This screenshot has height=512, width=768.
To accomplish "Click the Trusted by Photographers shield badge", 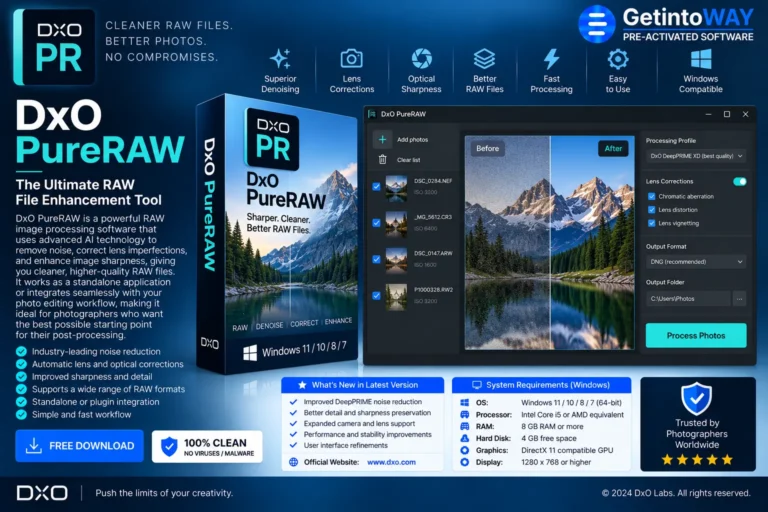I will coord(696,398).
